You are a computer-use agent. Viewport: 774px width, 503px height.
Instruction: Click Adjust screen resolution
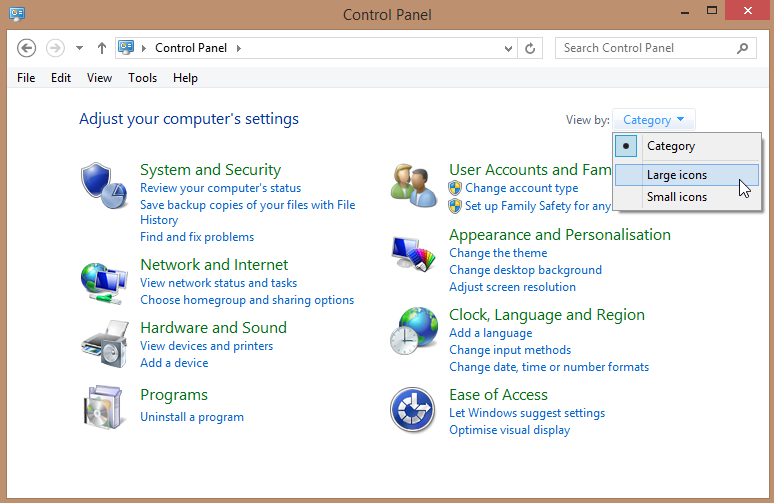512,287
